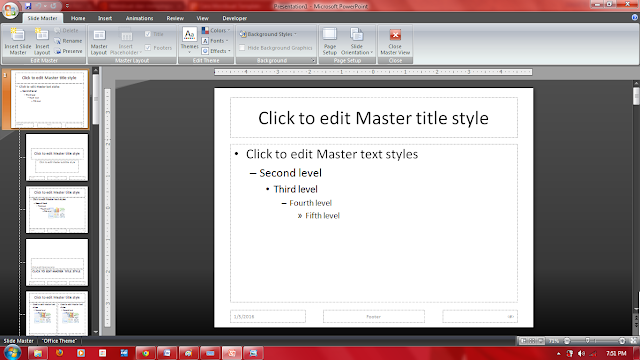Viewport: 640px width, 360px height.
Task: Click Rename layout icon
Action: pyautogui.click(x=58, y=41)
